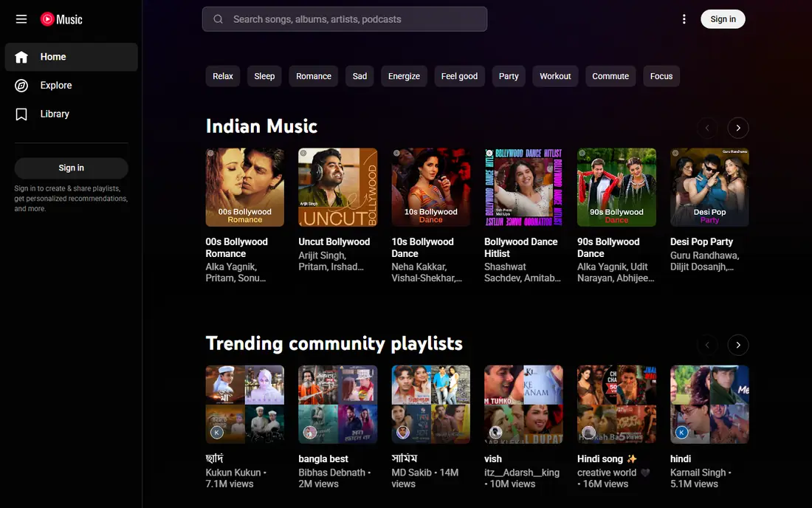Click MD Sakib avatar on সামিম playlist
Screen dimensions: 812x508
[403, 432]
